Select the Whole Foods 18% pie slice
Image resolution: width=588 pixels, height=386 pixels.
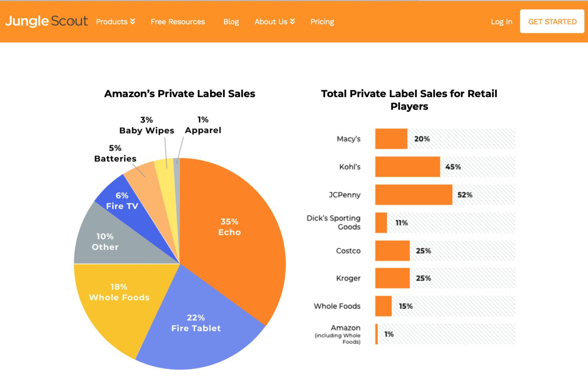tap(118, 302)
